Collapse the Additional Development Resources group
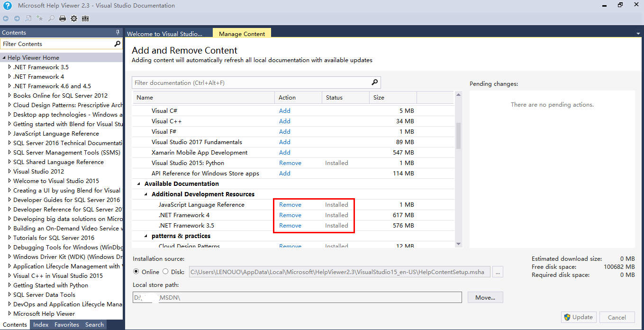 coord(146,194)
